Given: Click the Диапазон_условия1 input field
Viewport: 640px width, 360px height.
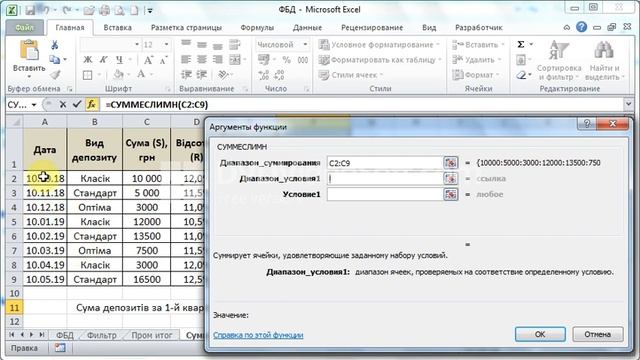Looking at the screenshot, I should [x=384, y=178].
